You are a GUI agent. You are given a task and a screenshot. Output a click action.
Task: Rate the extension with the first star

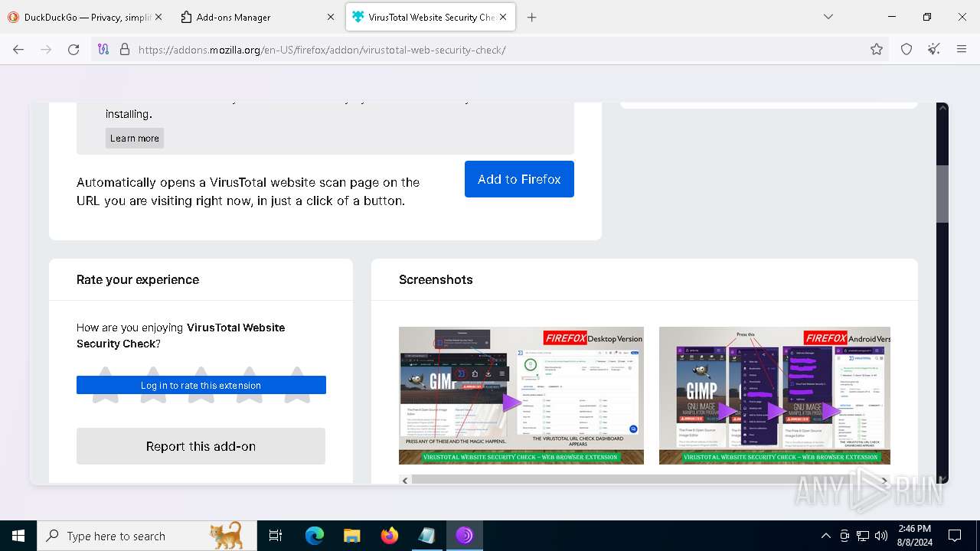coord(105,385)
